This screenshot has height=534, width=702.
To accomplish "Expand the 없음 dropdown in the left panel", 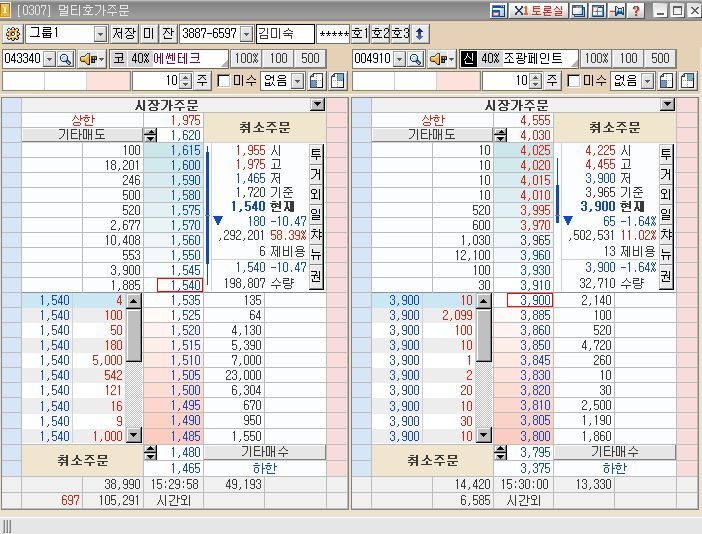I will (297, 80).
